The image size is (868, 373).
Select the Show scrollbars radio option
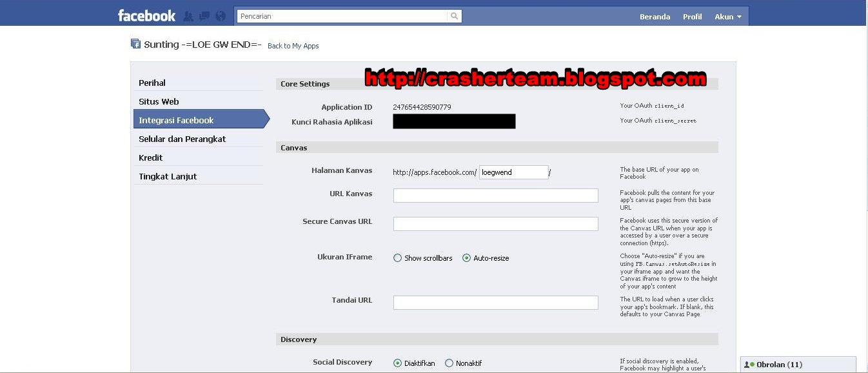pos(398,258)
